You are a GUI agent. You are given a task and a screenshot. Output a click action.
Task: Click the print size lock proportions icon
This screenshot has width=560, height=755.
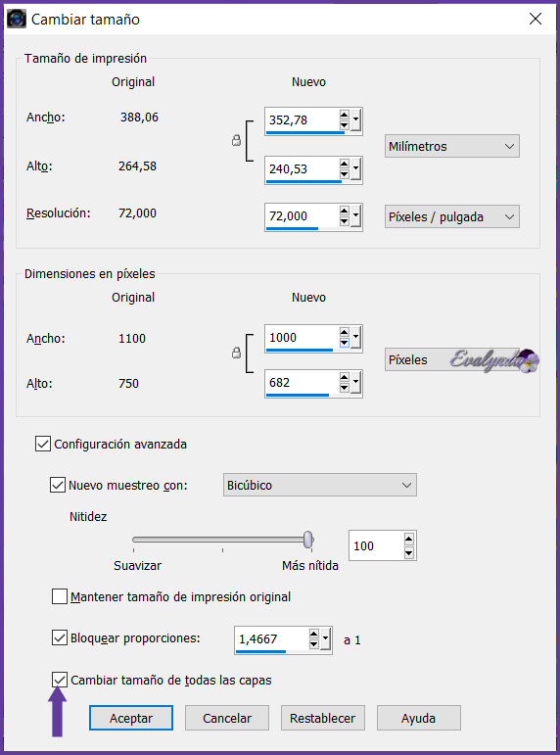[x=236, y=141]
